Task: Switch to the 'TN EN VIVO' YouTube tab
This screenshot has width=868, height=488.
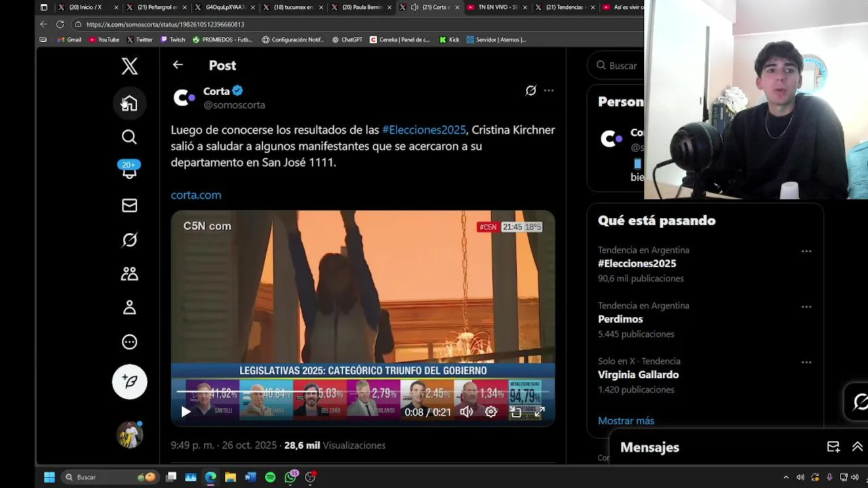Action: [498, 7]
